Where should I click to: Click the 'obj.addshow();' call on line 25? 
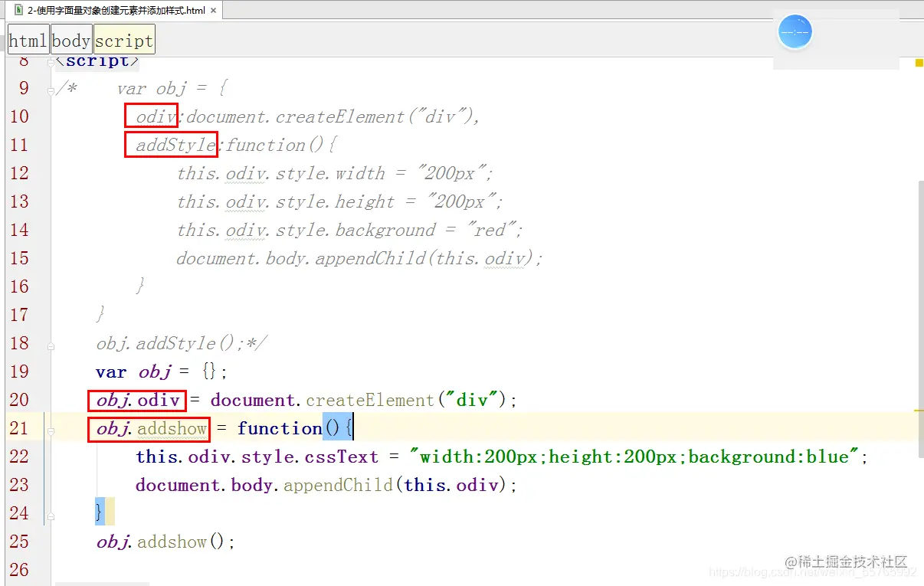(165, 542)
